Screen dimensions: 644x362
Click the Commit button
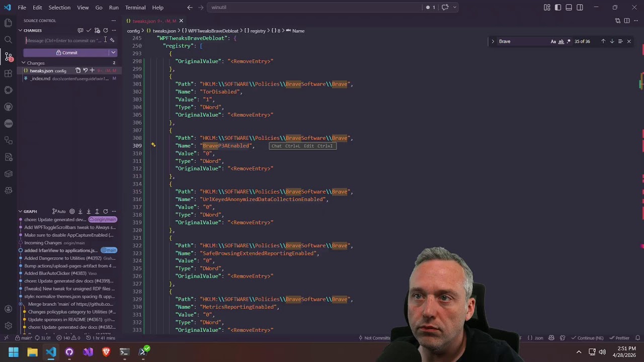66,53
